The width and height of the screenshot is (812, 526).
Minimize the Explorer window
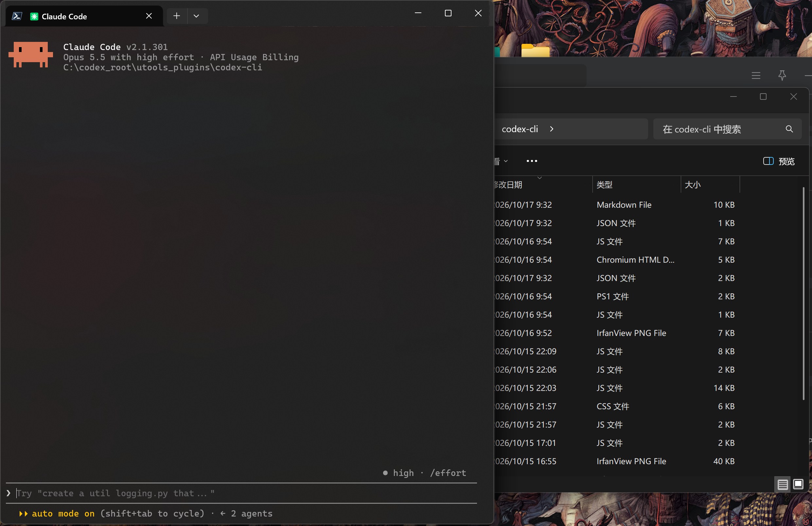[x=733, y=96]
